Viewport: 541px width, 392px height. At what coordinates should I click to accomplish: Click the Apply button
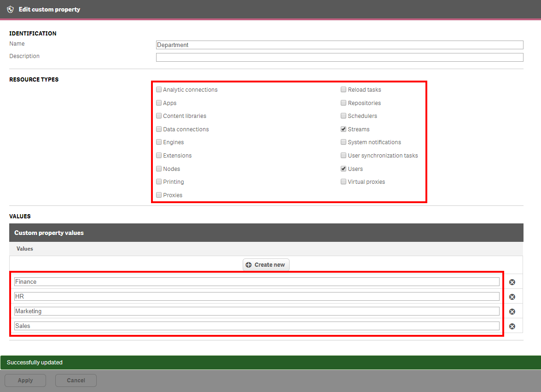point(25,380)
